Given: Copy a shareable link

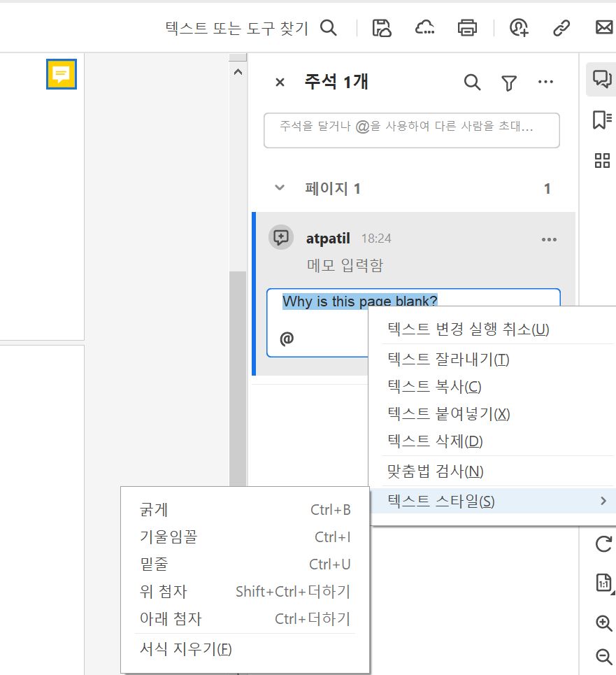Looking at the screenshot, I should 561,28.
